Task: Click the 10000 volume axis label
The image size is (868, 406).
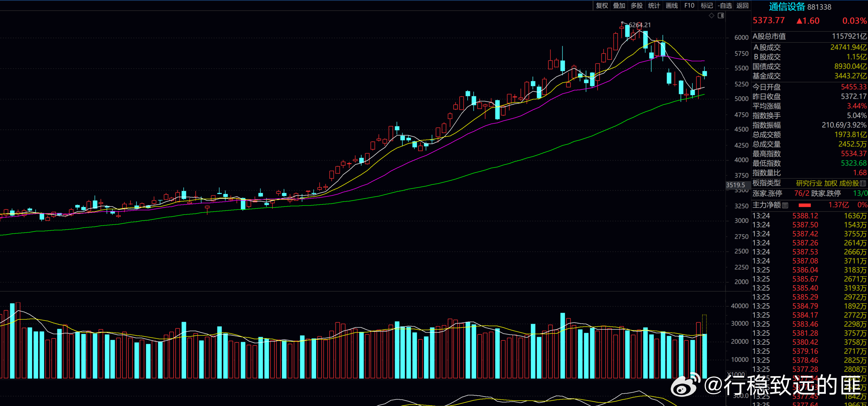Action: point(739,360)
